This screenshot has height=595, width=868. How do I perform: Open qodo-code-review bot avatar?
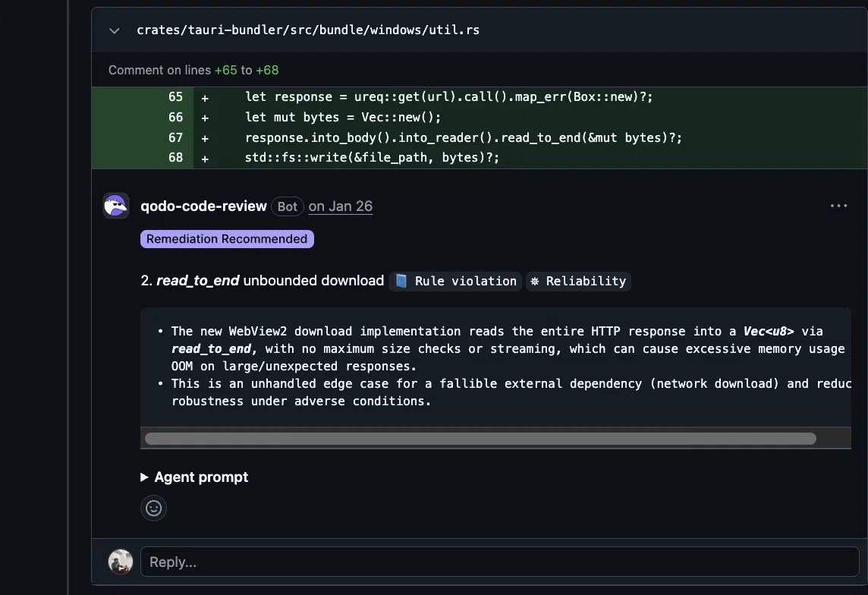click(116, 206)
